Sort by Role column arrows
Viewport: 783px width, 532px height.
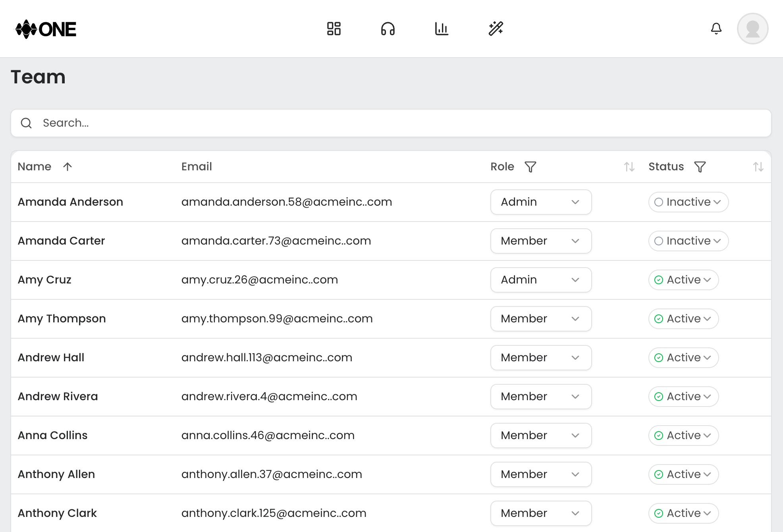pyautogui.click(x=629, y=167)
